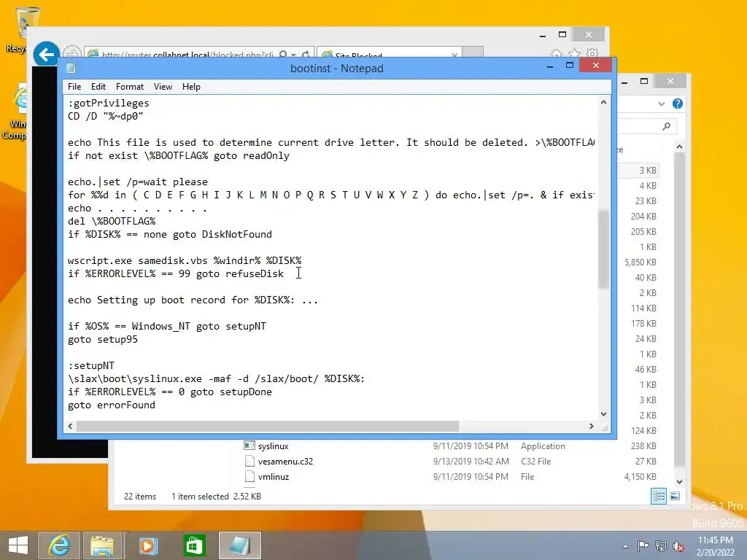Click the Internet Explorer address bar URL

click(187, 55)
